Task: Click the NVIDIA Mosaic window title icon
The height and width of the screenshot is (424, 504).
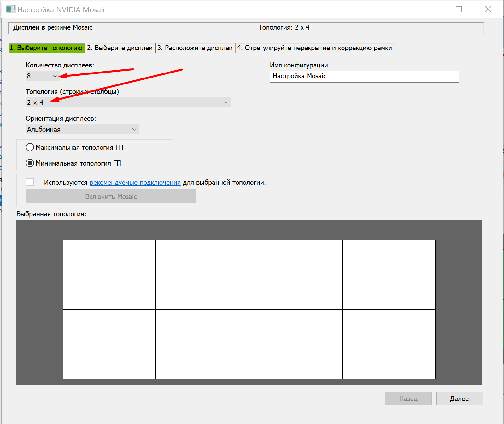Action: click(x=10, y=9)
